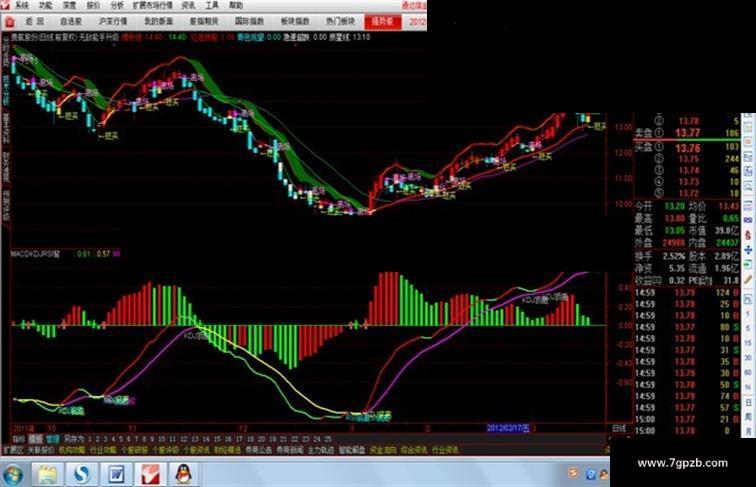This screenshot has height=487, width=756.
Task: Open 沪深行情 from the toolbar
Action: click(113, 22)
